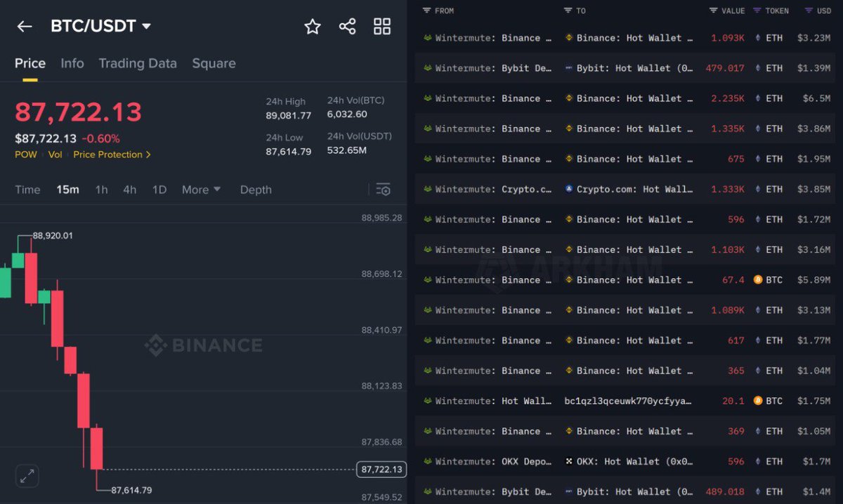Click the $3.16M USD cell

(813, 249)
